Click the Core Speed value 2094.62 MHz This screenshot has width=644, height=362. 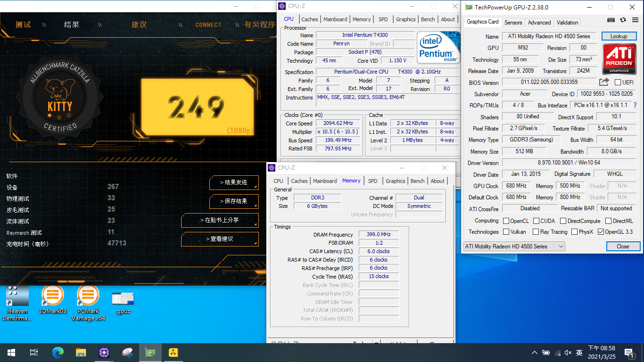[338, 123]
